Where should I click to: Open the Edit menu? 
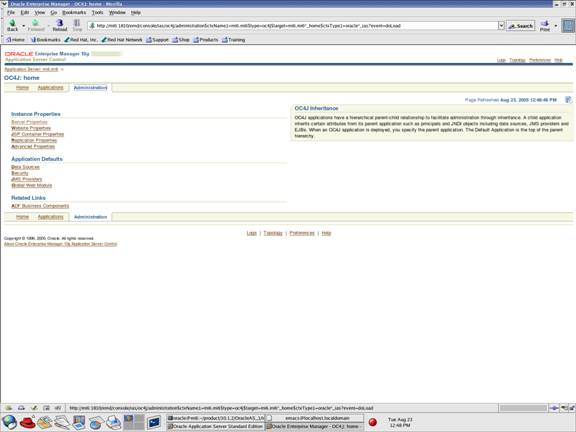tap(25, 12)
